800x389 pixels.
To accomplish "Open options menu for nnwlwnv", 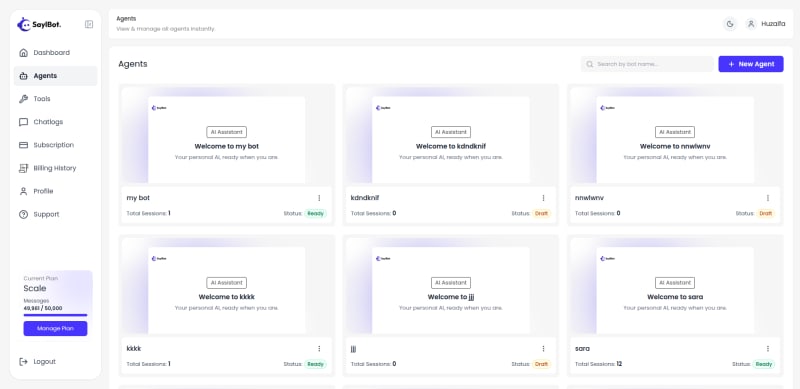I will (768, 198).
